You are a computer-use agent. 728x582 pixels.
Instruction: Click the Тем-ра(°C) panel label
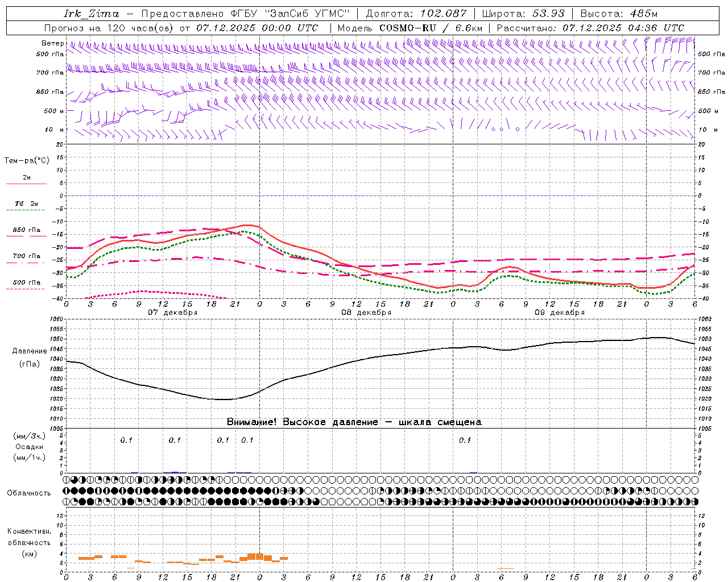27,161
